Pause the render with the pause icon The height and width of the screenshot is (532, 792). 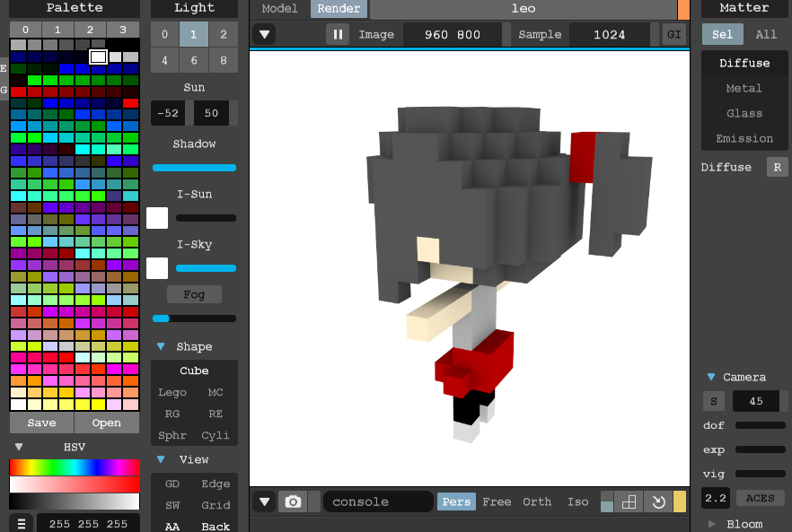(x=338, y=34)
